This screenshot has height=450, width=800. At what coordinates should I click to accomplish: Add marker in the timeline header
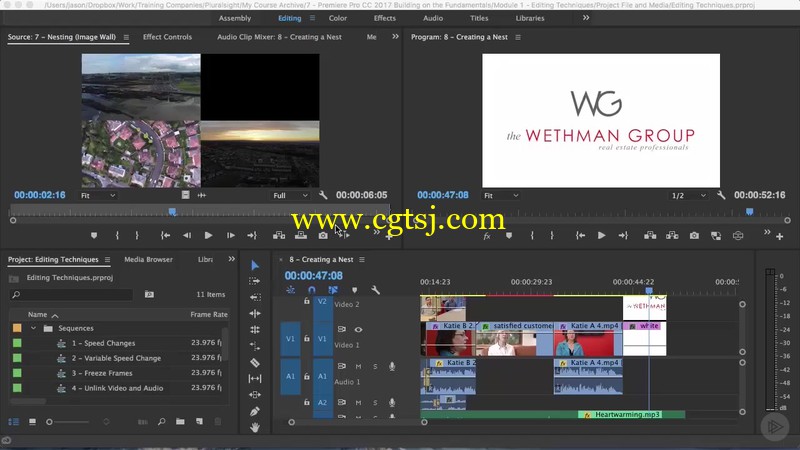pyautogui.click(x=355, y=290)
